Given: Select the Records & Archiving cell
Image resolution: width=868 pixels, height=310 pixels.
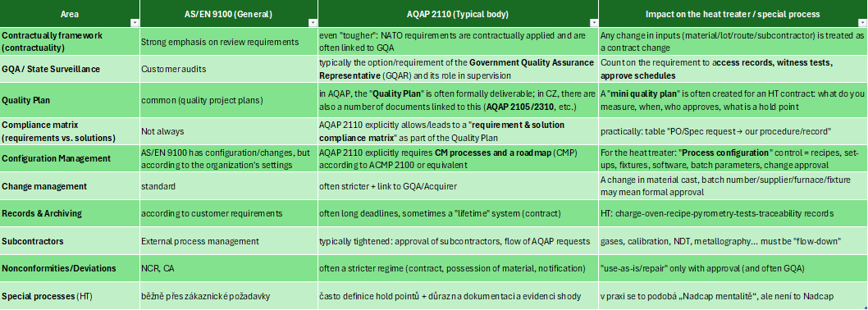Looking at the screenshot, I should point(70,213).
